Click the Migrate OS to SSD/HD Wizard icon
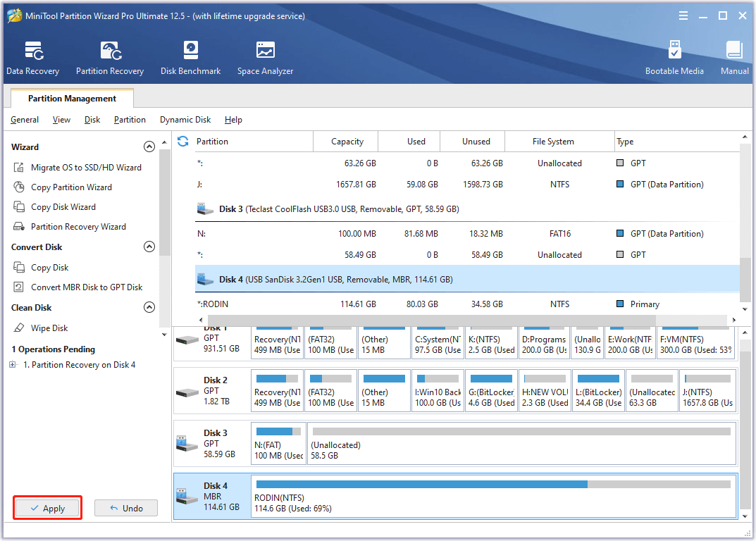The image size is (756, 541). point(19,168)
